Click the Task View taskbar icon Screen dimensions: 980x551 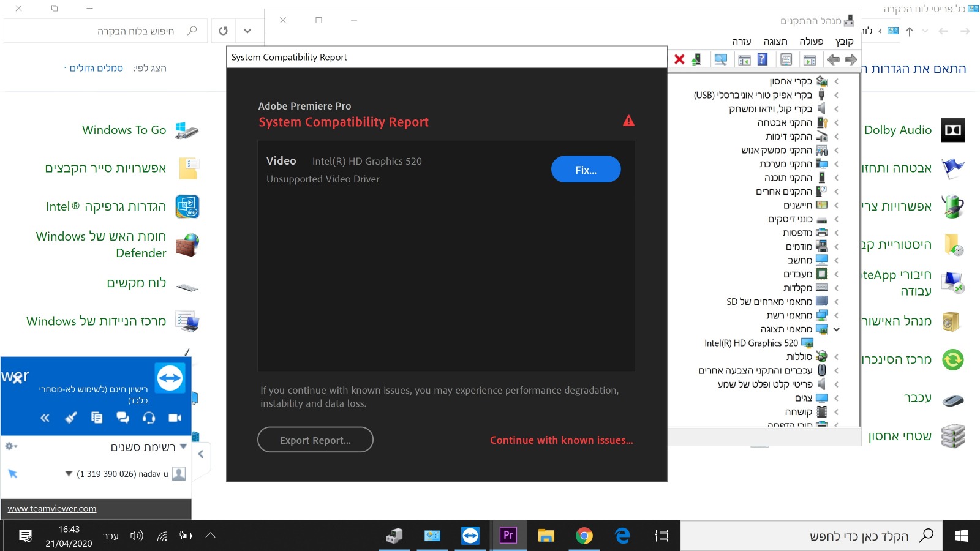click(661, 536)
